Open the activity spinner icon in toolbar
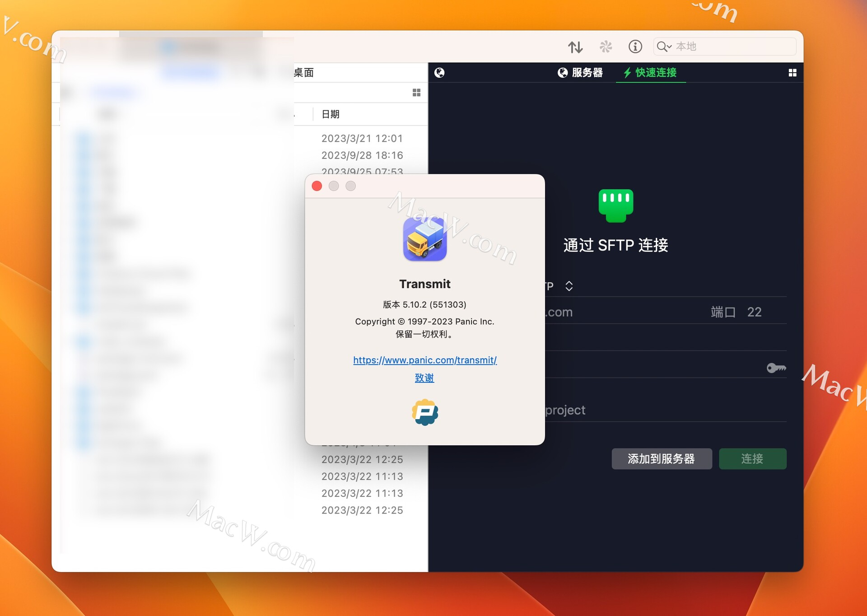This screenshot has height=616, width=867. click(606, 47)
